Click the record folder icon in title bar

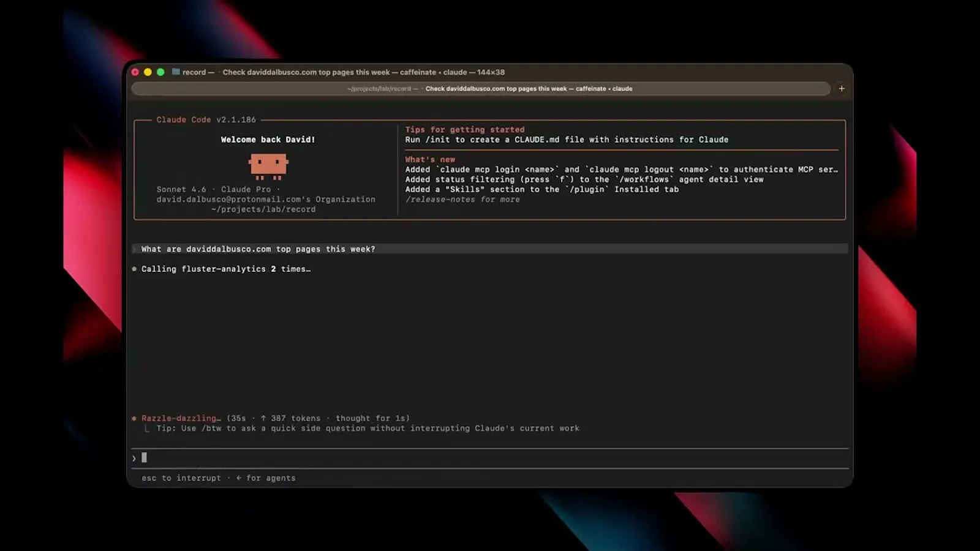tap(176, 72)
